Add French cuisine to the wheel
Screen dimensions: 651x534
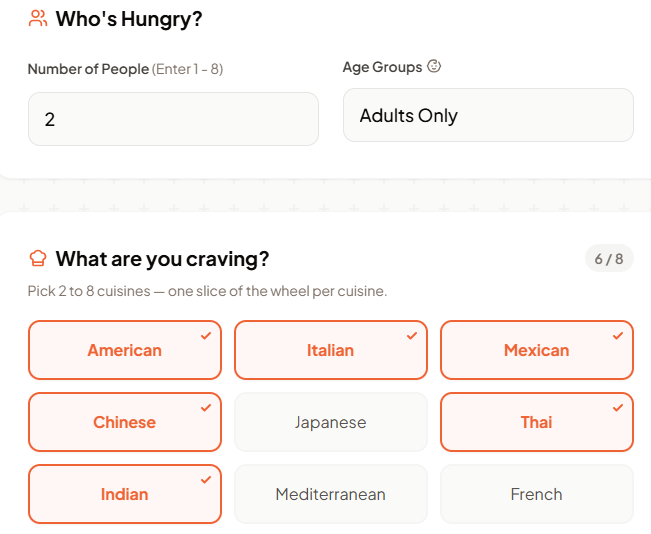pyautogui.click(x=536, y=494)
